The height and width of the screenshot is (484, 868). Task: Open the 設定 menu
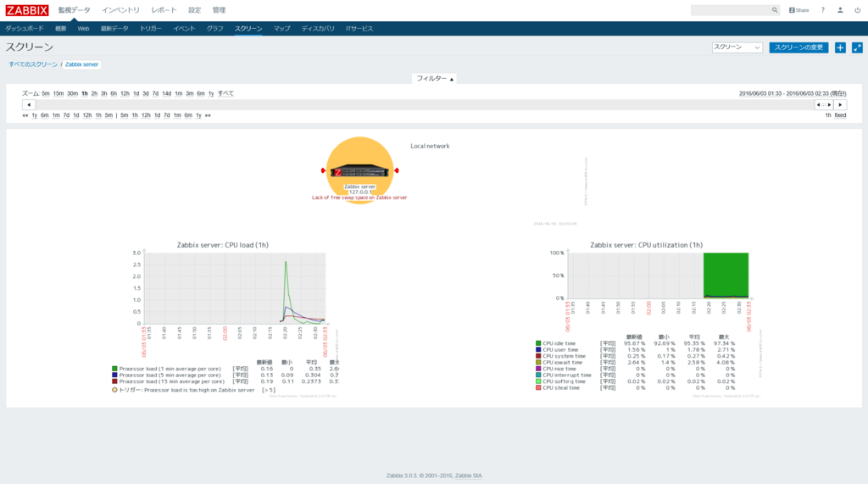(x=194, y=10)
